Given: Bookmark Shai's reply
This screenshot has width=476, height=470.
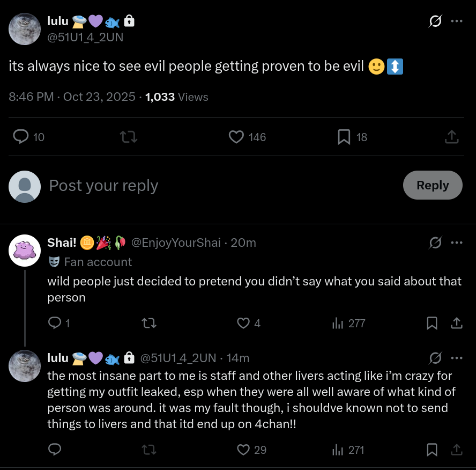Looking at the screenshot, I should [432, 323].
